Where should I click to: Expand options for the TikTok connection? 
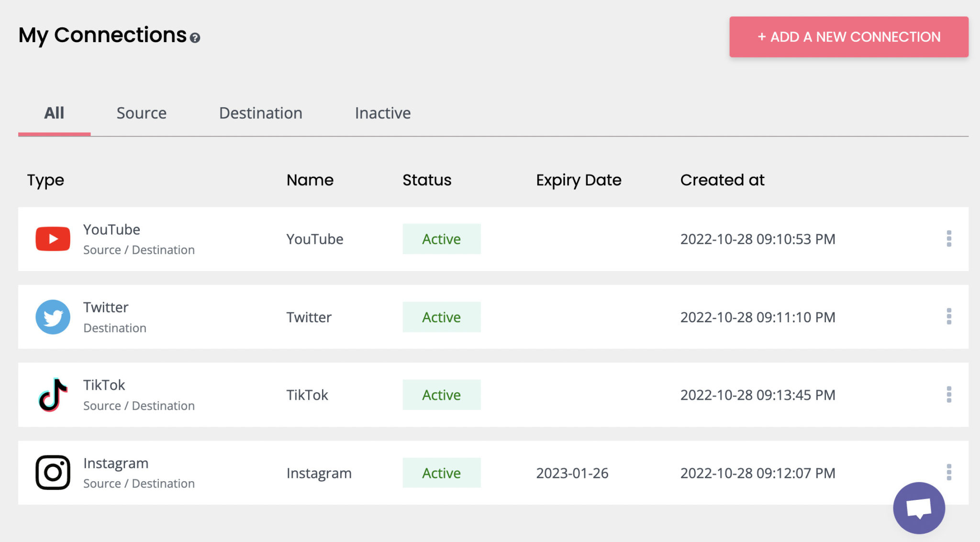[949, 395]
